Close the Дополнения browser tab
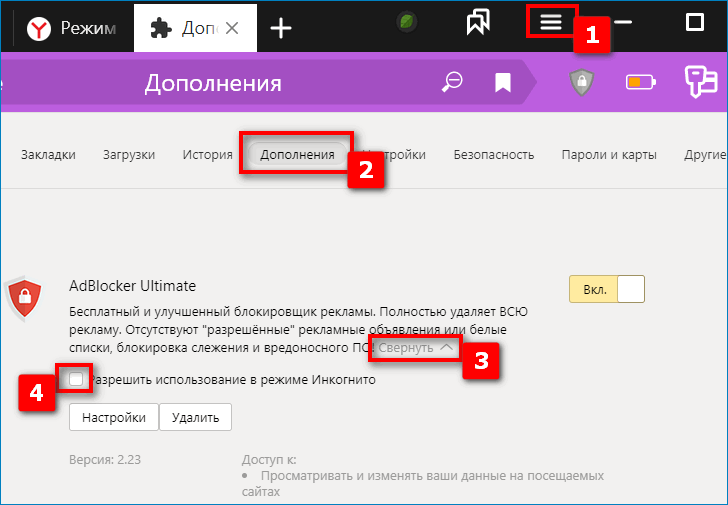The height and width of the screenshot is (505, 728). 232,28
